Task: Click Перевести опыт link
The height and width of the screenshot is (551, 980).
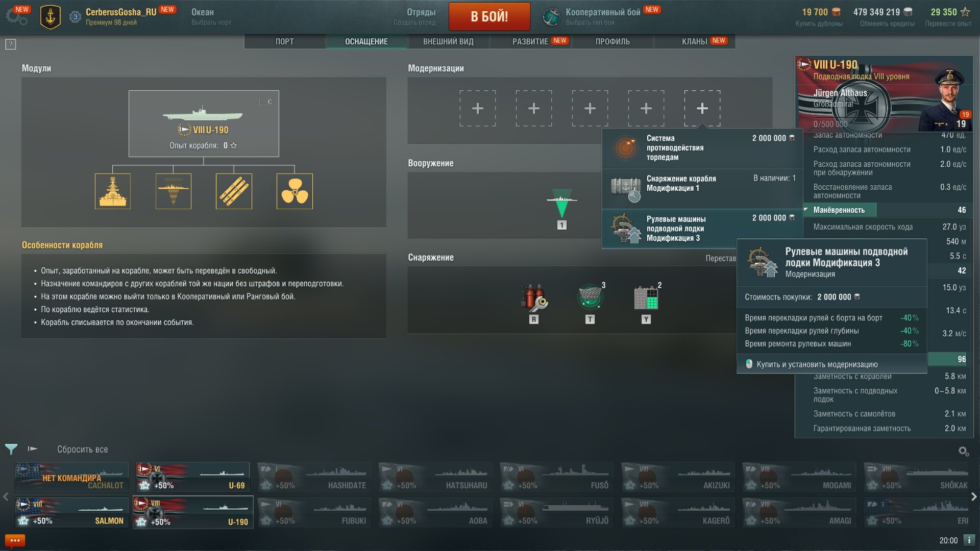Action: [948, 23]
